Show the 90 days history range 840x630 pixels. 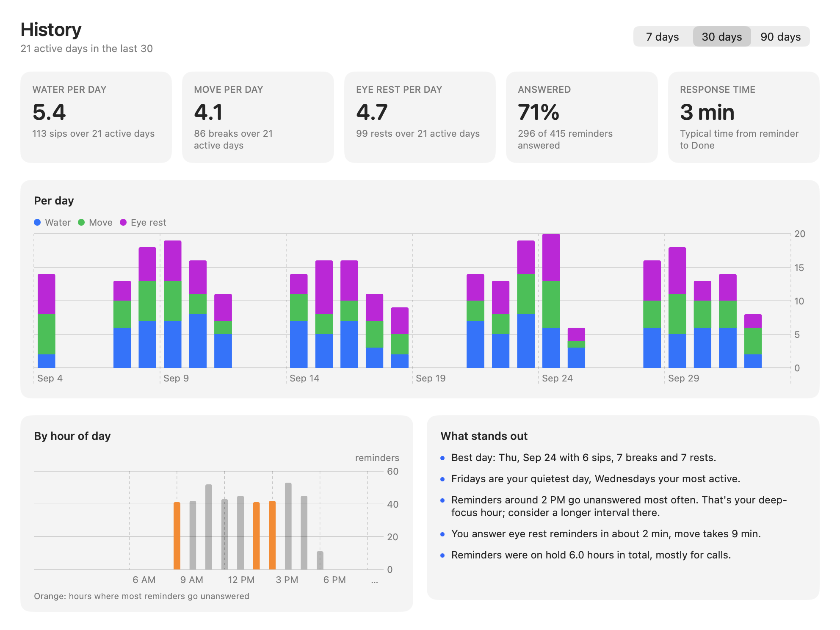point(780,37)
